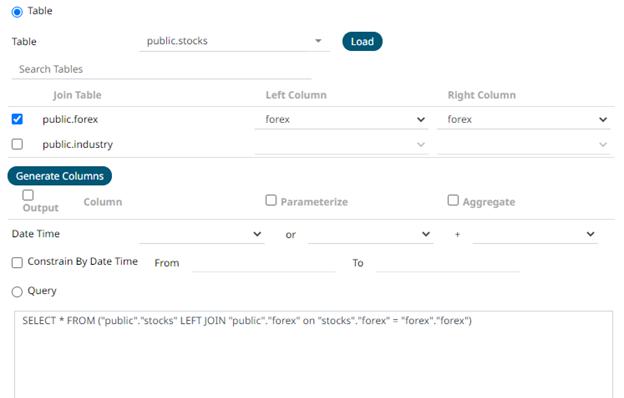Click the From date input field

click(x=263, y=263)
